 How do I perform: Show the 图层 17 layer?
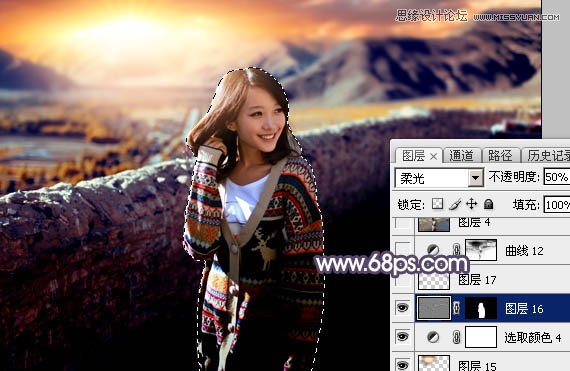click(402, 279)
